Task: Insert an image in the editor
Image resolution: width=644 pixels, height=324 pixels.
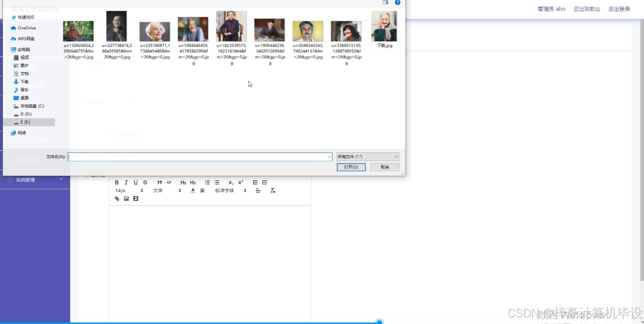Action: pos(126,199)
